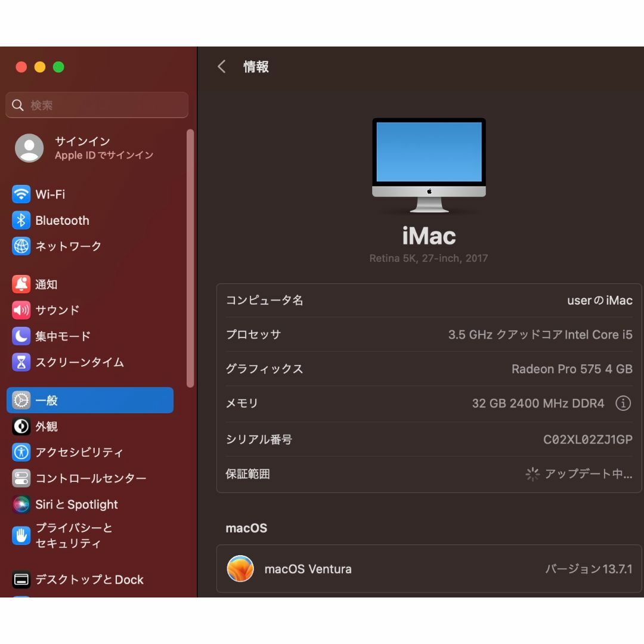Click the バージョン 13.7.1 text
644x644 pixels.
click(589, 569)
